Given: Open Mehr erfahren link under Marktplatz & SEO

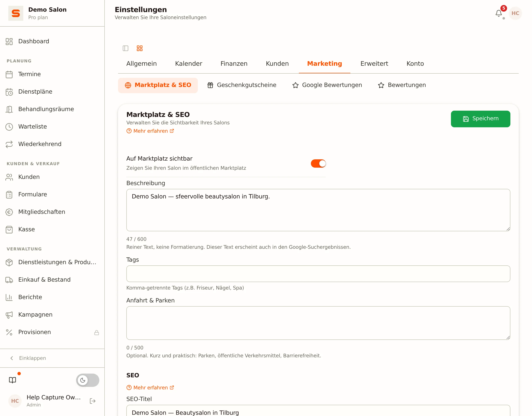Looking at the screenshot, I should (150, 131).
